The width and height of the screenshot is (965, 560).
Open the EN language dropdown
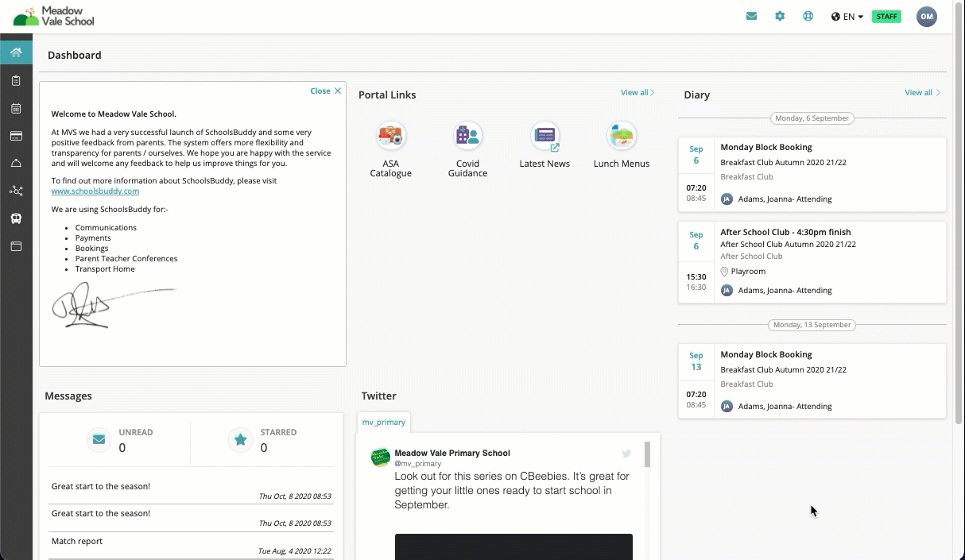click(x=847, y=17)
